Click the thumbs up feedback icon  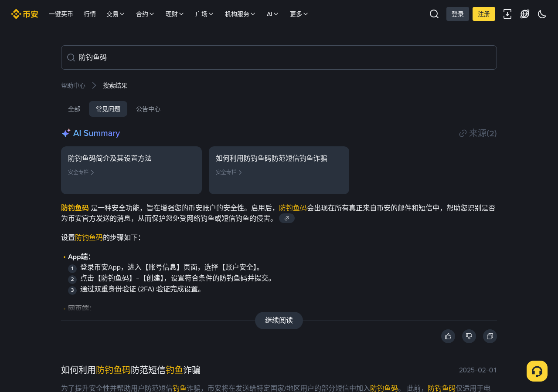[448, 336]
